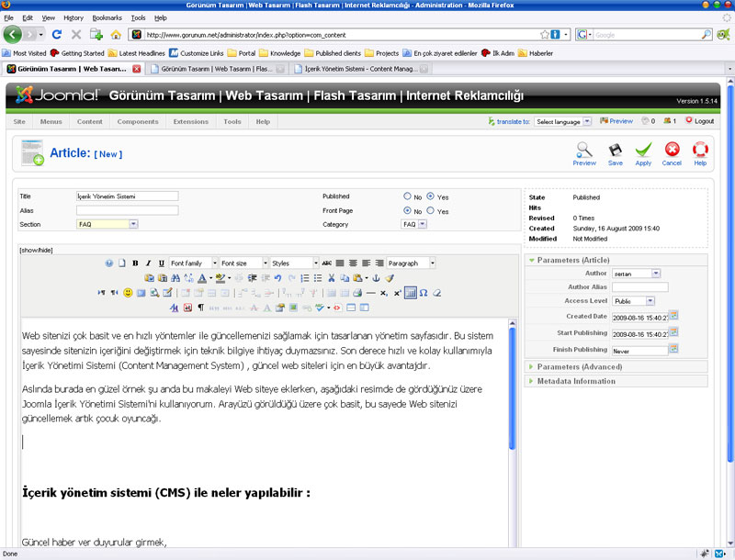735x560 pixels.
Task: Toggle bold formatting in the editor
Action: click(x=135, y=263)
